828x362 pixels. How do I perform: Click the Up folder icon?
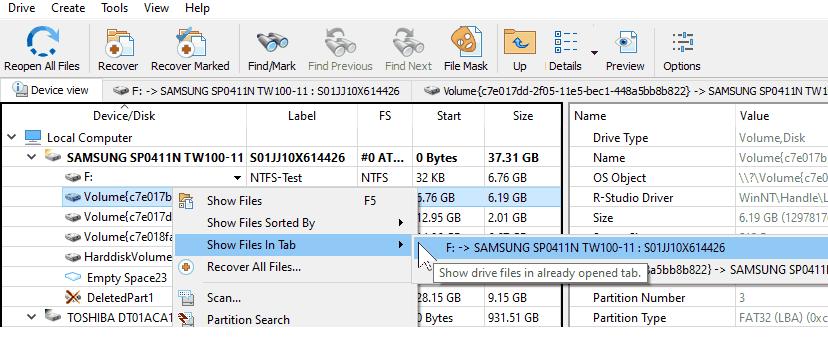[520, 43]
